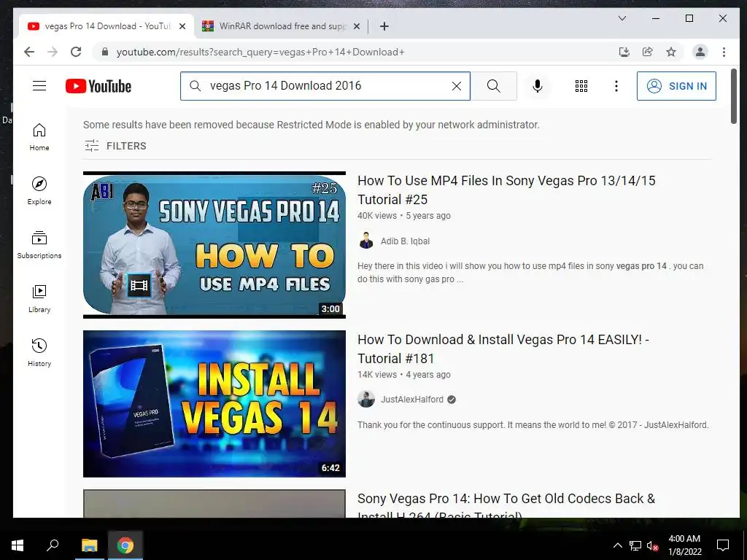The image size is (747, 560).
Task: Click the muted volume tray icon
Action: pos(652,545)
